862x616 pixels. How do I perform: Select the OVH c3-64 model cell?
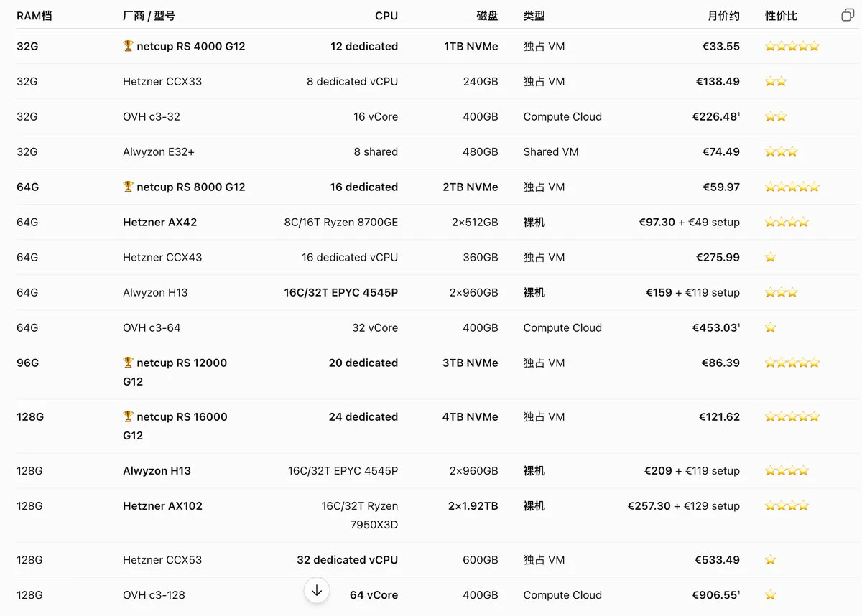pos(152,327)
